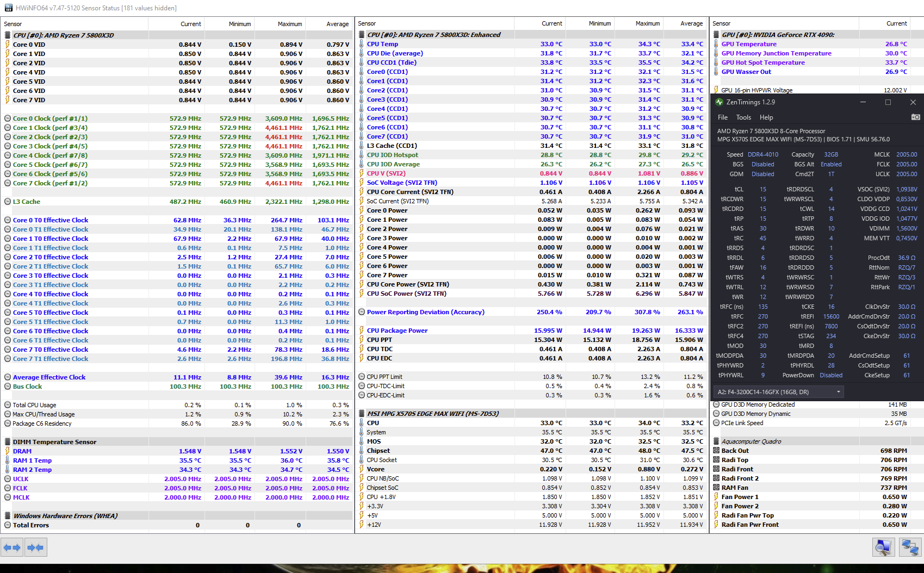Select the Core 7 T1 Effective Clock row

177,359
